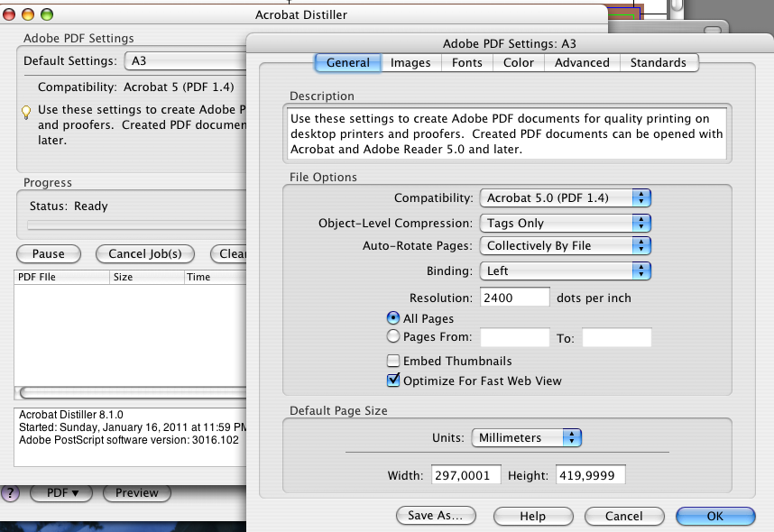
Task: Click the Pages From start field
Action: tap(515, 337)
